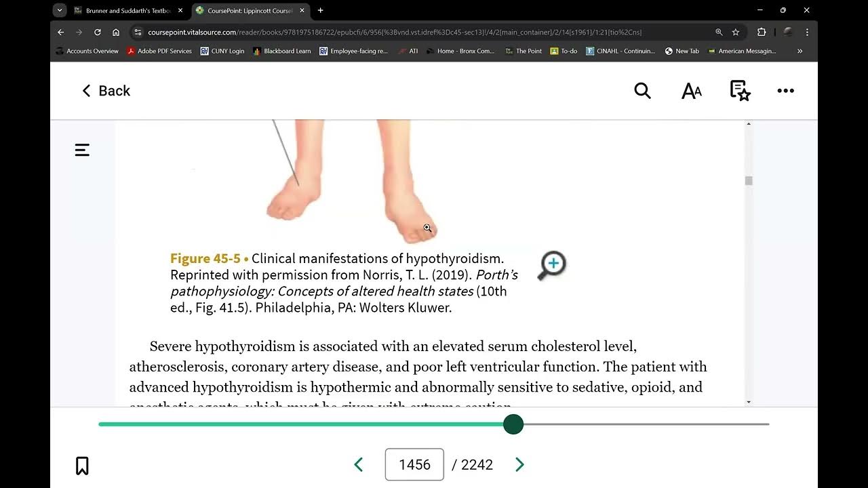
Task: Go to the previous page arrow
Action: (359, 464)
